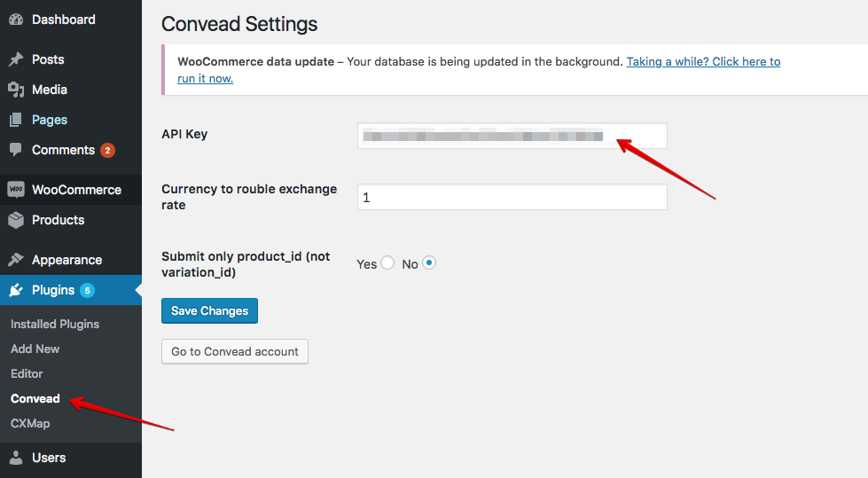Image resolution: width=868 pixels, height=478 pixels.
Task: Click the Save Changes button
Action: (x=210, y=310)
